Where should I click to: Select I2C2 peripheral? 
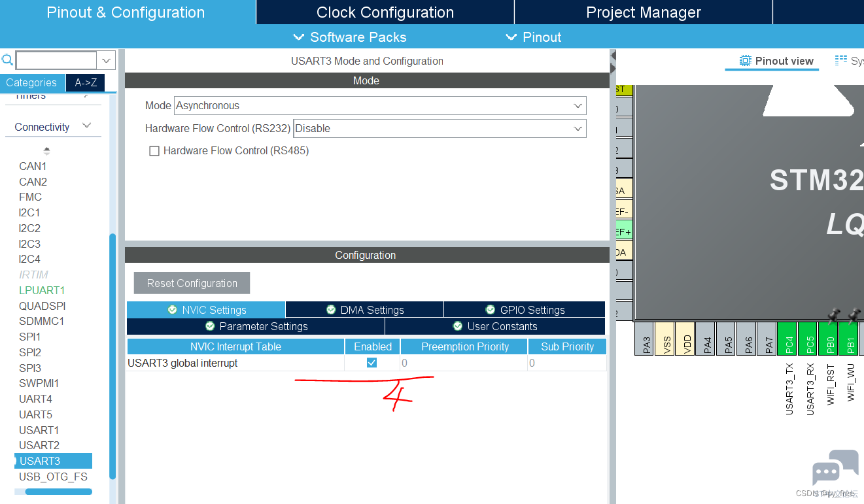tap(29, 228)
